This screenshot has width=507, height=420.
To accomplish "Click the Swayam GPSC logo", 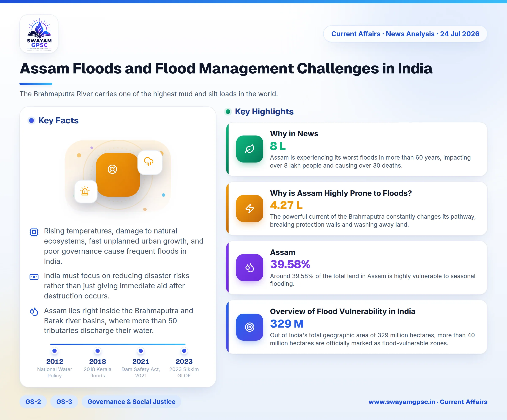I will (39, 34).
